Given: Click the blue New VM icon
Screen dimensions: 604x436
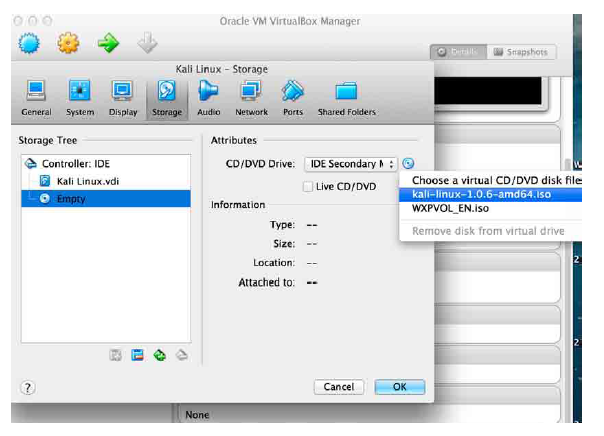Looking at the screenshot, I should pos(29,43).
